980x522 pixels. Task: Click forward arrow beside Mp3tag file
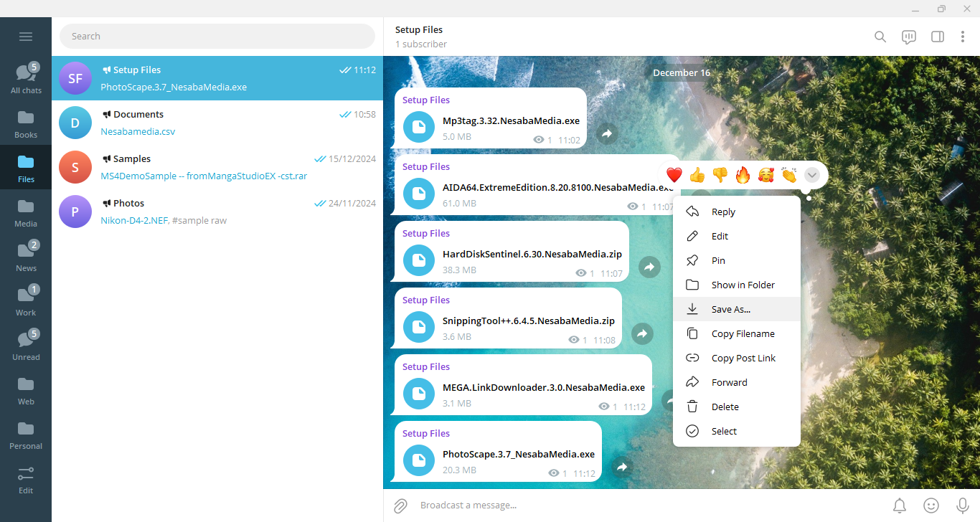coord(607,133)
